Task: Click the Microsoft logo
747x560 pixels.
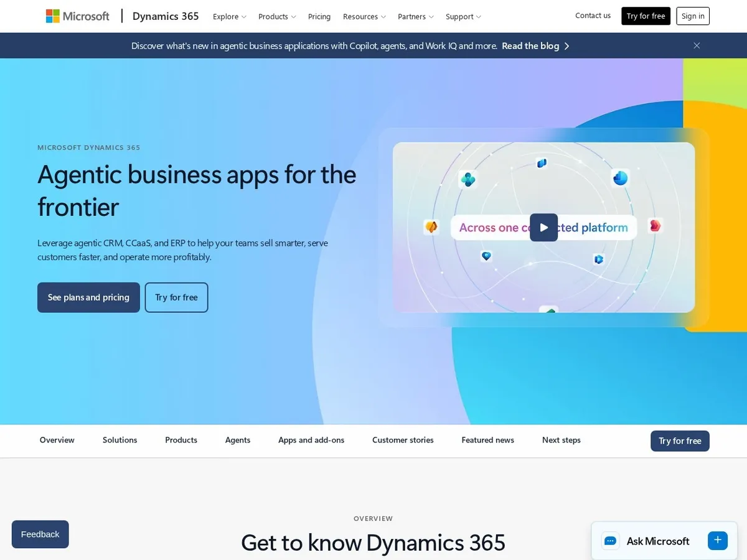Action: click(x=78, y=16)
